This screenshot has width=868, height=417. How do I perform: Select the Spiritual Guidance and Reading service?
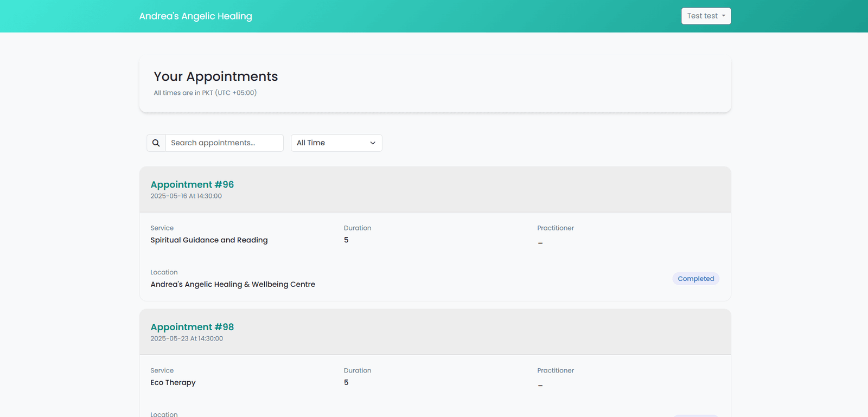209,240
